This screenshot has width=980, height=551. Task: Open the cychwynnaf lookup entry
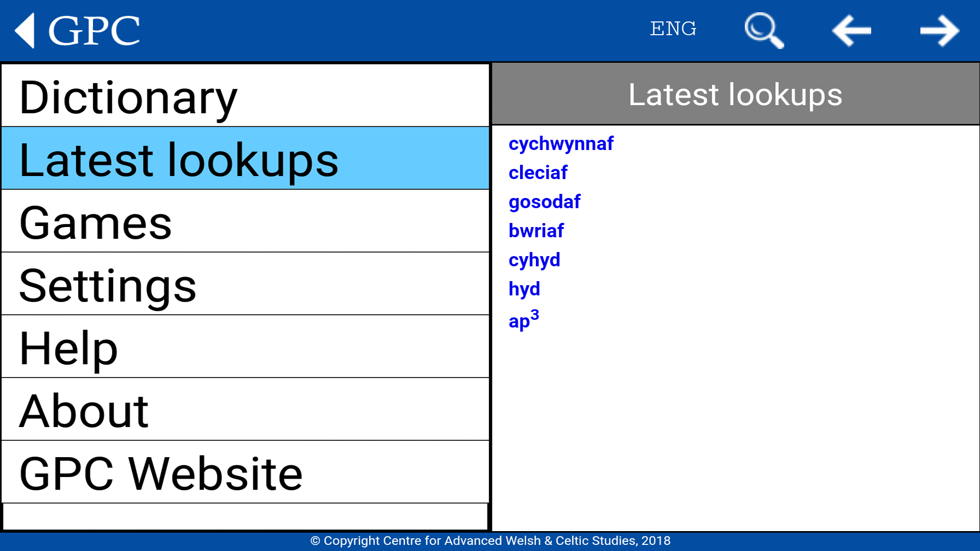560,144
